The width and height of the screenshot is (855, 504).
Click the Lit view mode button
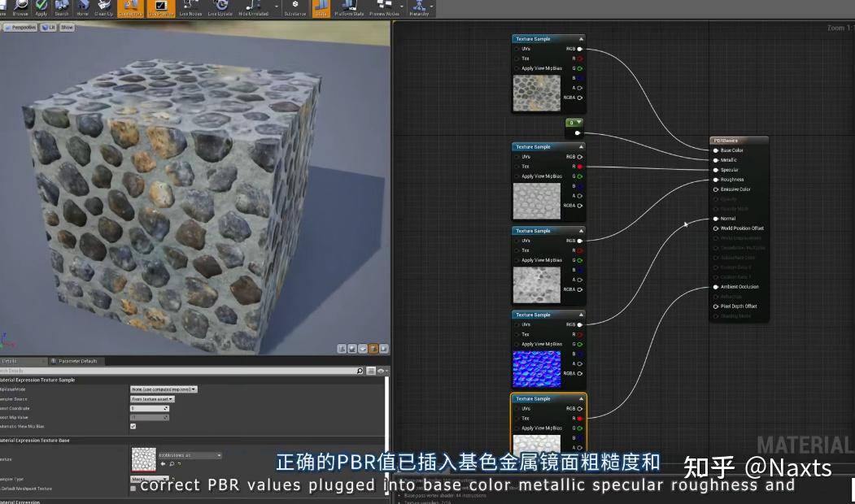point(50,28)
